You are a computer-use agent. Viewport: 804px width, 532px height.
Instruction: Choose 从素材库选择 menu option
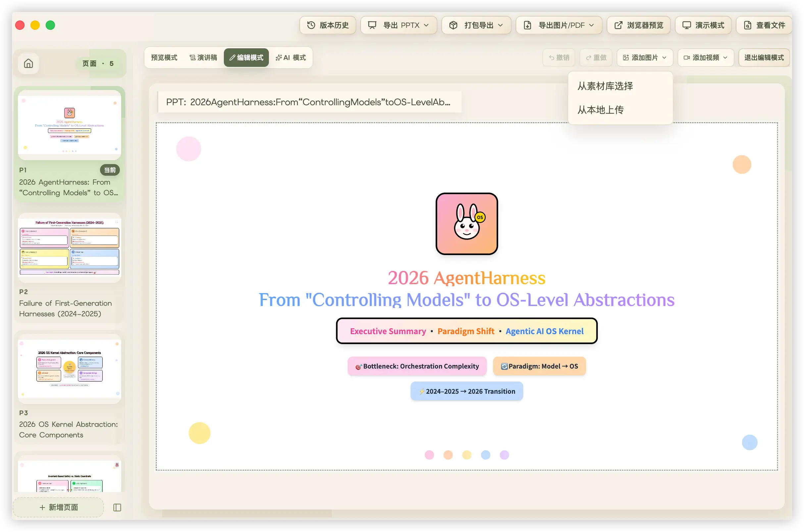click(605, 86)
